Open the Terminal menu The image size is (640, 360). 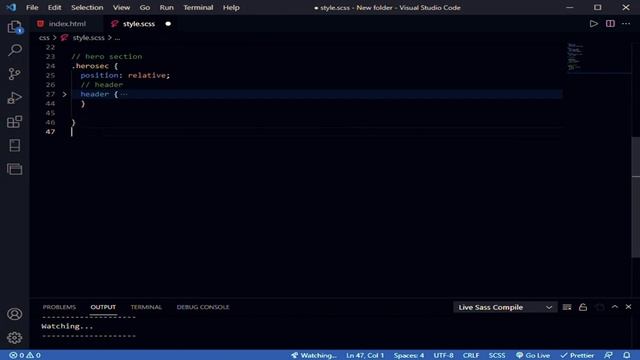(198, 7)
